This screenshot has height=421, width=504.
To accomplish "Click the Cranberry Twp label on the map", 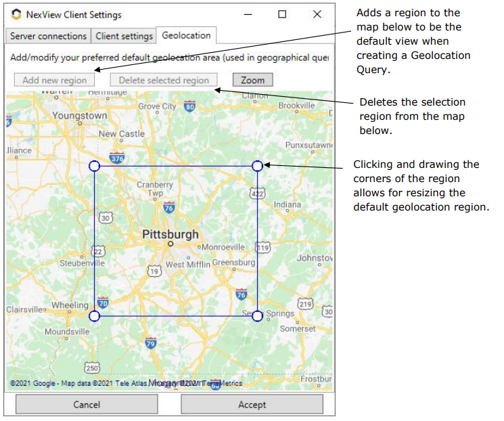I will tap(155, 189).
